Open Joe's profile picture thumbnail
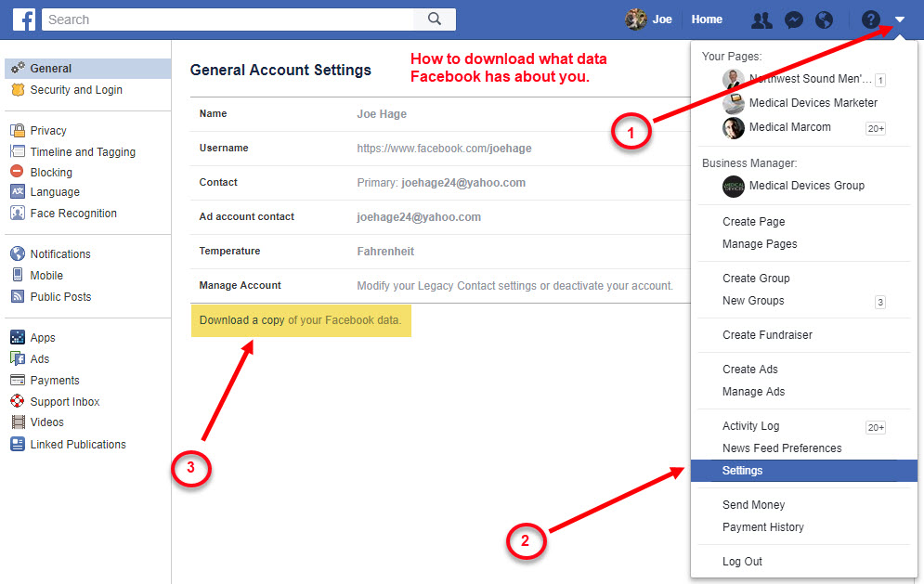The width and height of the screenshot is (924, 584). (x=636, y=19)
